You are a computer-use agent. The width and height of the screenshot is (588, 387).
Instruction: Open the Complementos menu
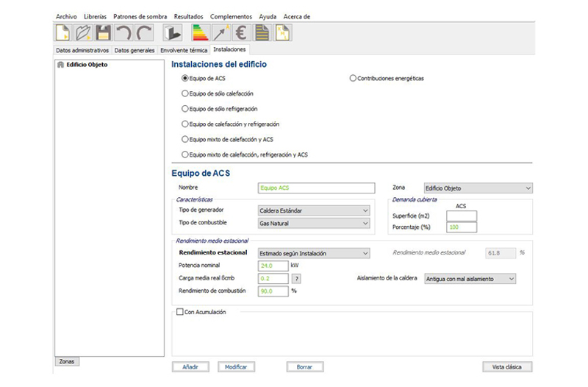(x=231, y=16)
